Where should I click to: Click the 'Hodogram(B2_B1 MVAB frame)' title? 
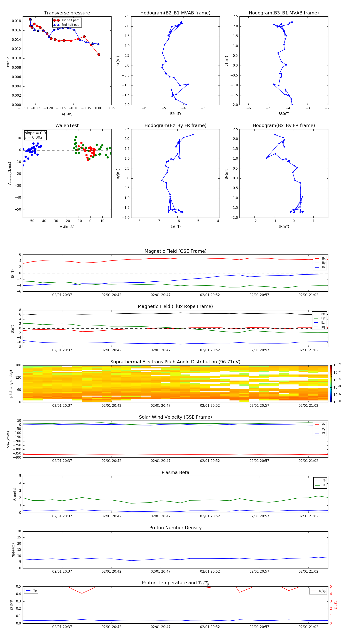point(175,13)
